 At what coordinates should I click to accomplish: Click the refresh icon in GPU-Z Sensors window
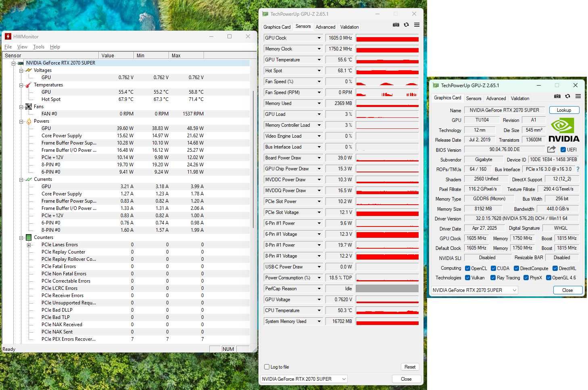[406, 25]
